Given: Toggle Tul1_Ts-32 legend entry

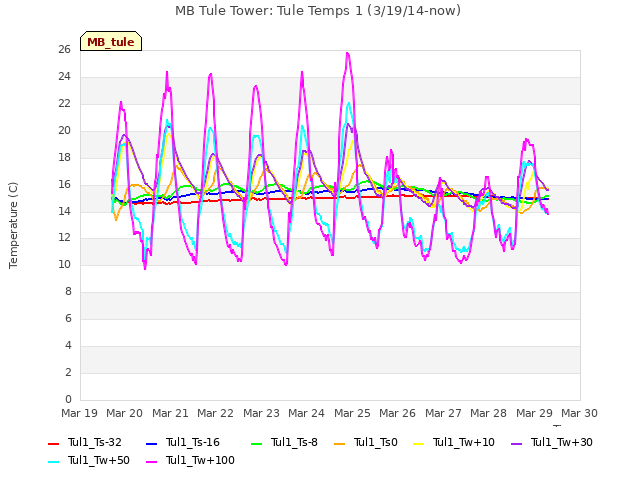Looking at the screenshot, I should (85, 442).
